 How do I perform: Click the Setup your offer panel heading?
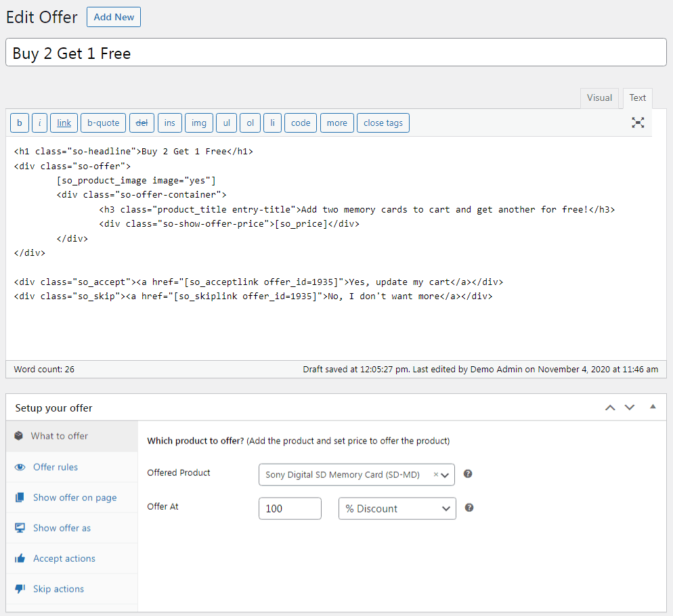pos(53,408)
